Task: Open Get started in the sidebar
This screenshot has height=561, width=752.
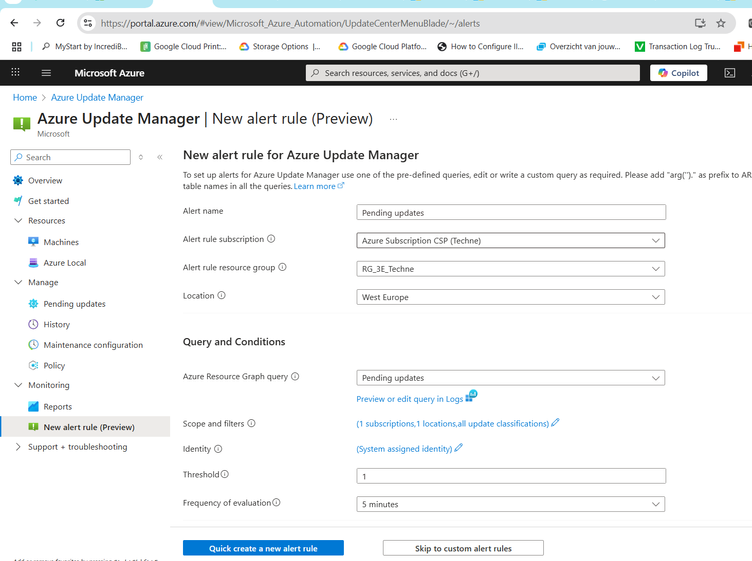Action: (x=48, y=201)
